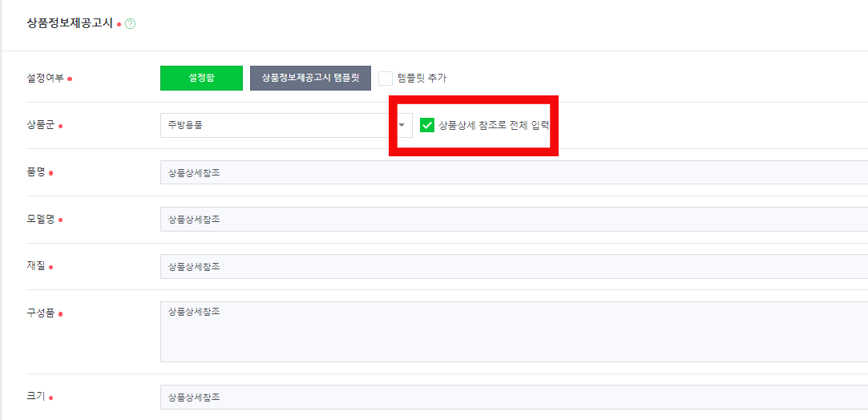Click the green 설정함 button
The width and height of the screenshot is (868, 420).
(201, 78)
